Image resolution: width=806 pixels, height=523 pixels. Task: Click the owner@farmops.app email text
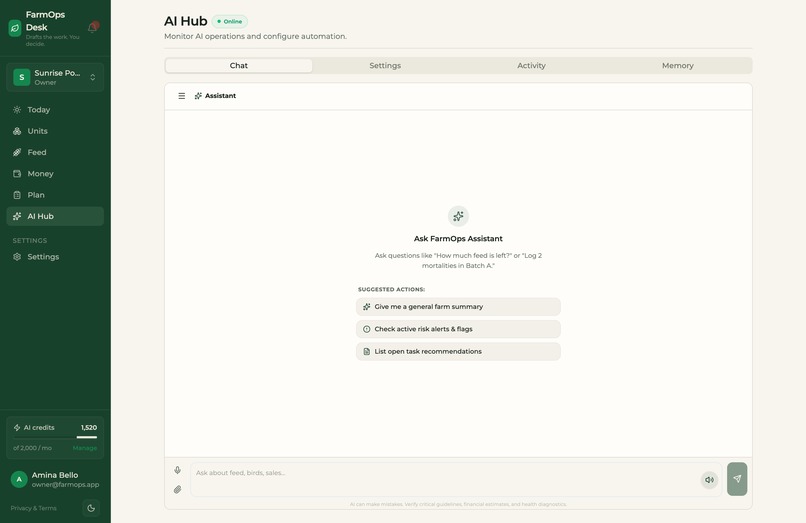[65, 484]
